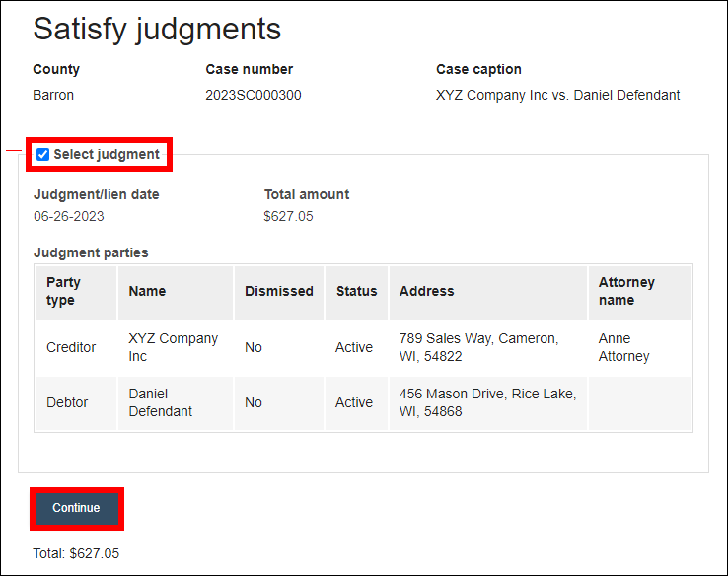Click the Anne Attorney cell

click(623, 347)
